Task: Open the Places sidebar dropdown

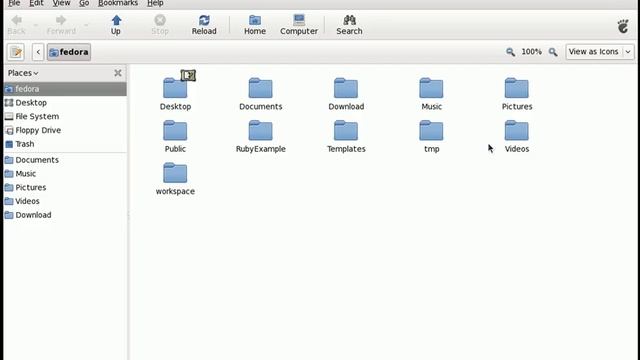Action: (x=23, y=73)
